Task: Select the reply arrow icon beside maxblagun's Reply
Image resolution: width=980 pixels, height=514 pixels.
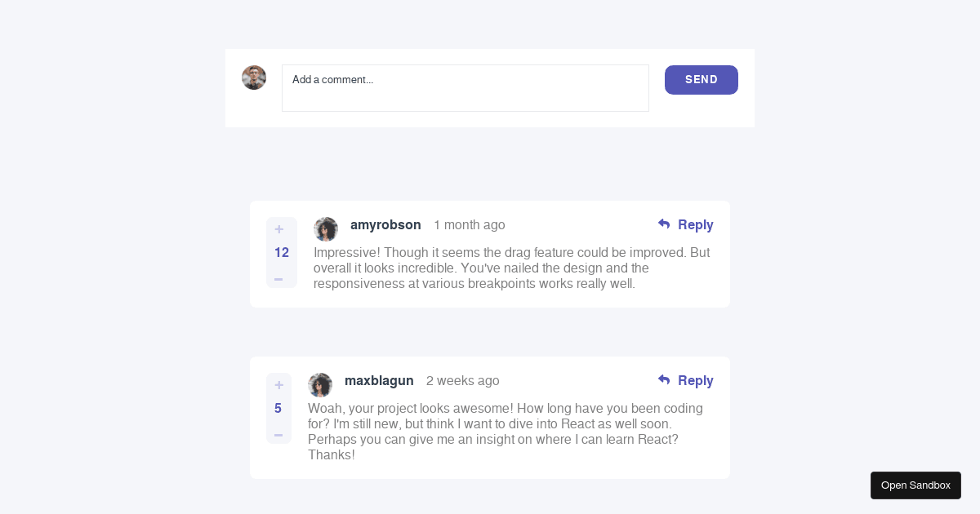Action: [664, 380]
